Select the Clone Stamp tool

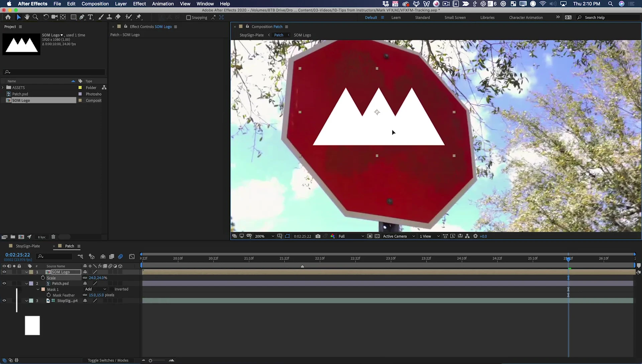(x=109, y=17)
